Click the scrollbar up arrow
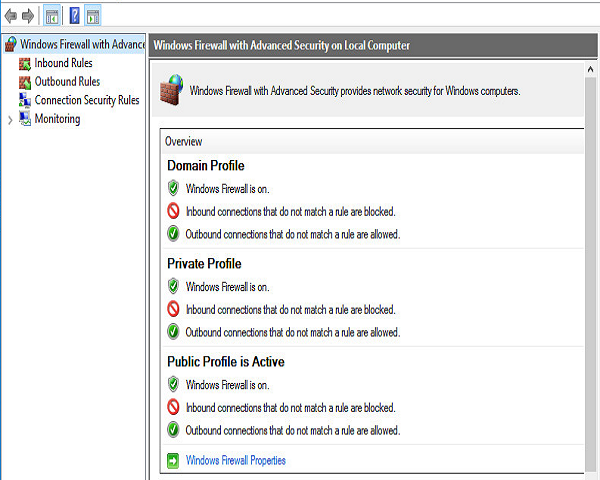Image resolution: width=600 pixels, height=480 pixels. point(590,69)
